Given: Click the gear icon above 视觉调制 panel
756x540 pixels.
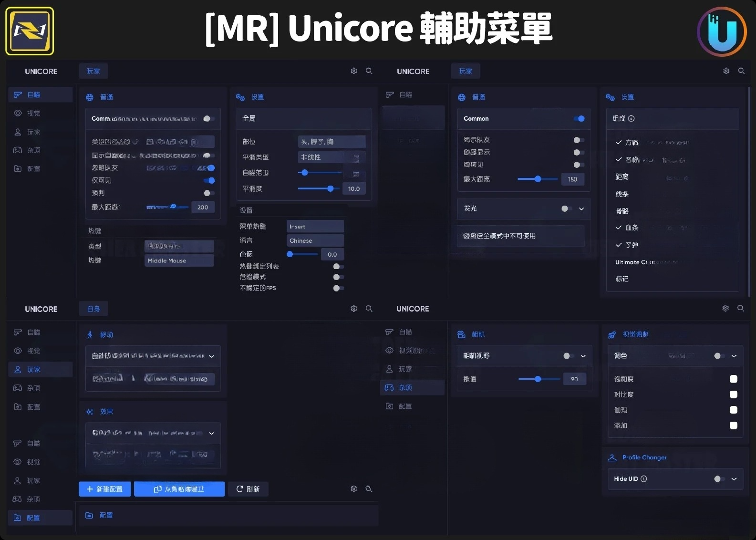Looking at the screenshot, I should [725, 308].
